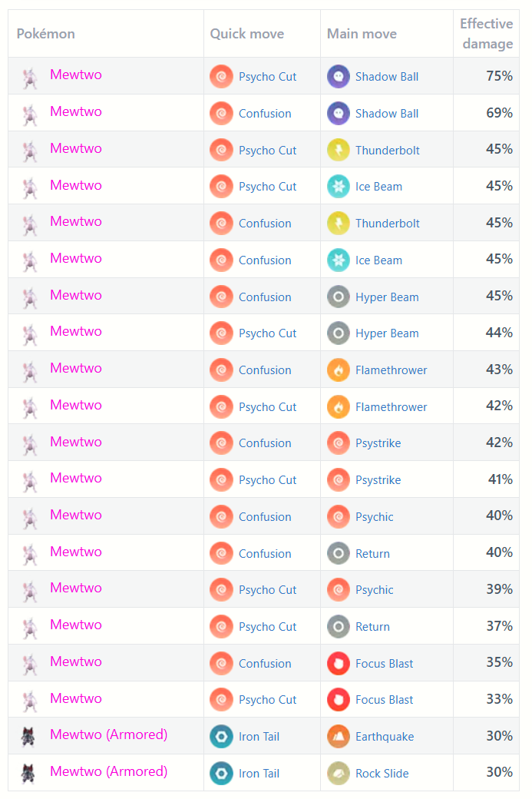Click the steel icon beside the first Iron Tail
This screenshot has height=799, width=532.
pyautogui.click(x=221, y=736)
